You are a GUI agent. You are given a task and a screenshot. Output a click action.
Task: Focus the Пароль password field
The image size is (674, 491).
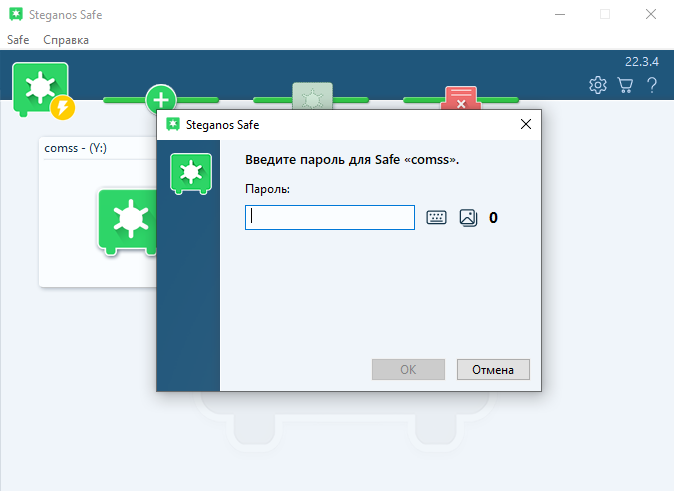click(x=330, y=218)
